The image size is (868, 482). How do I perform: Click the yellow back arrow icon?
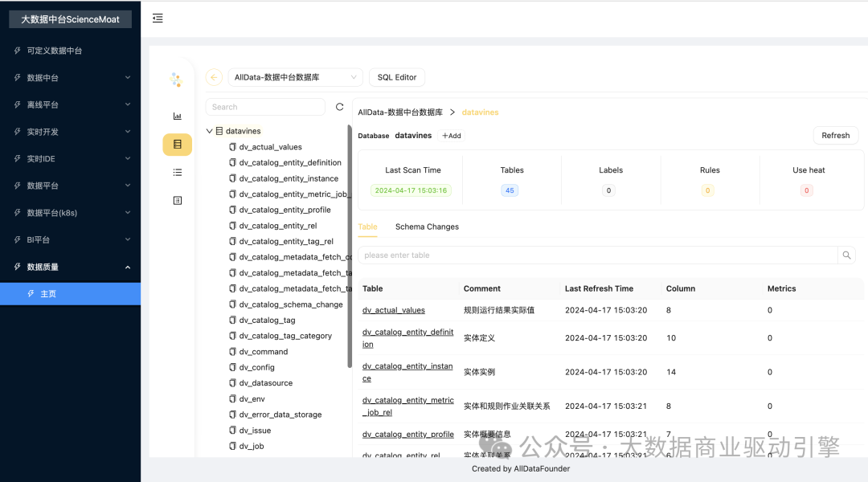click(x=214, y=77)
